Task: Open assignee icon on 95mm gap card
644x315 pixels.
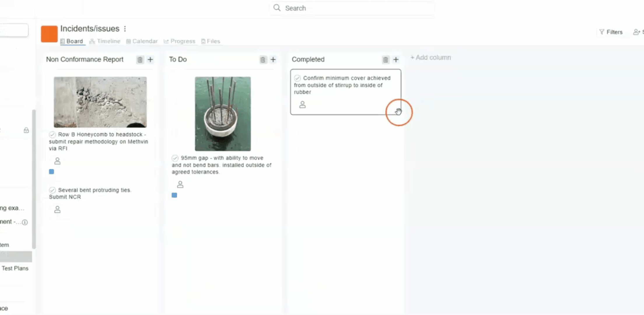Action: [180, 184]
